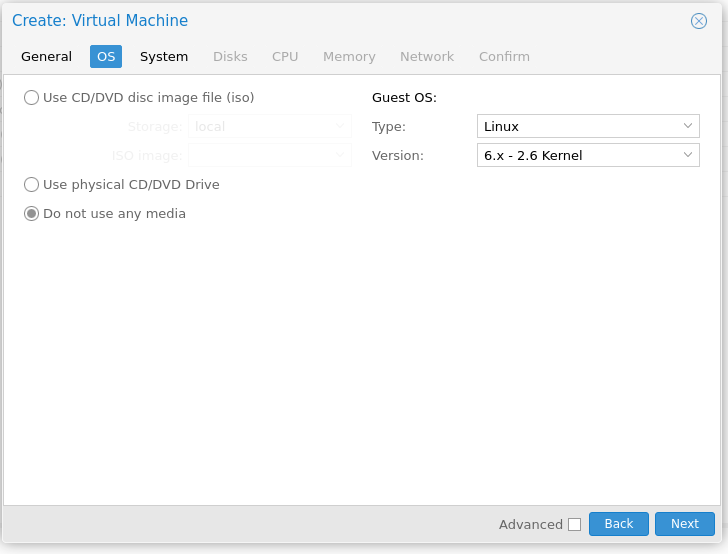Expand the Guest OS Type dropdown arrow
The image size is (728, 554).
688,126
